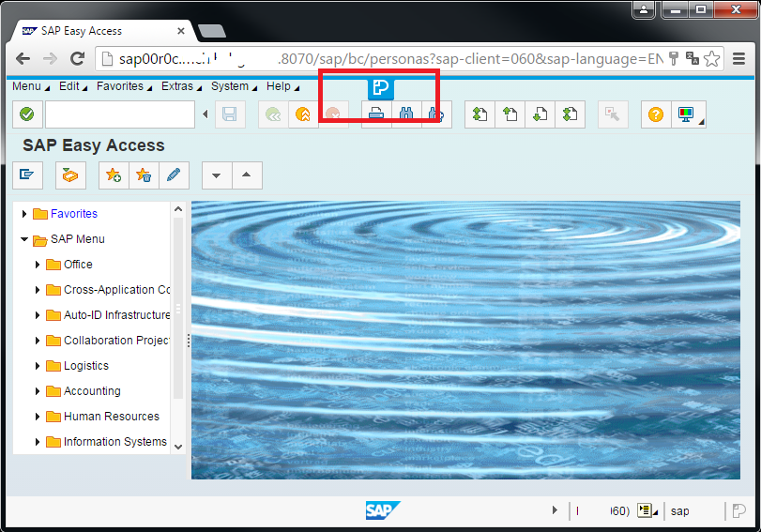Open the Chrome hamburger menu

pyautogui.click(x=738, y=59)
